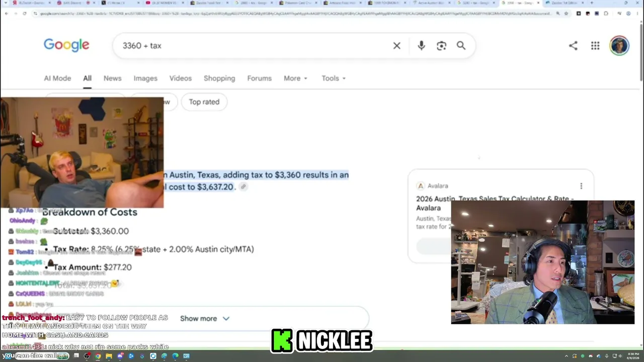
Task: Open the Avalara Austin Sales Tax Calculator link
Action: click(x=495, y=203)
